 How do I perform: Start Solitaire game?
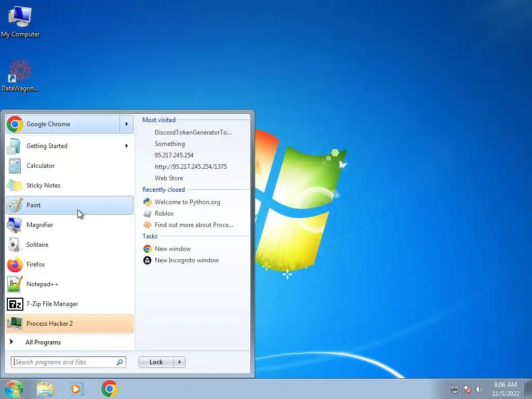point(70,245)
